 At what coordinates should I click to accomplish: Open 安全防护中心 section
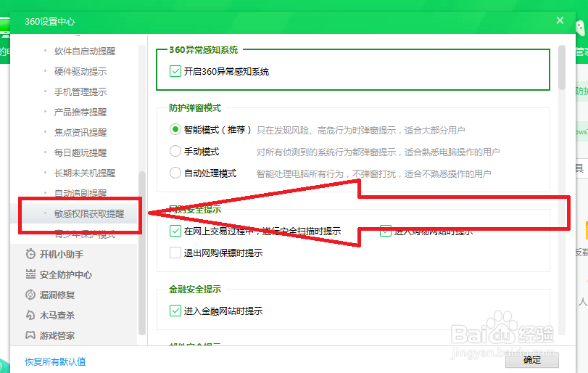tap(66, 274)
